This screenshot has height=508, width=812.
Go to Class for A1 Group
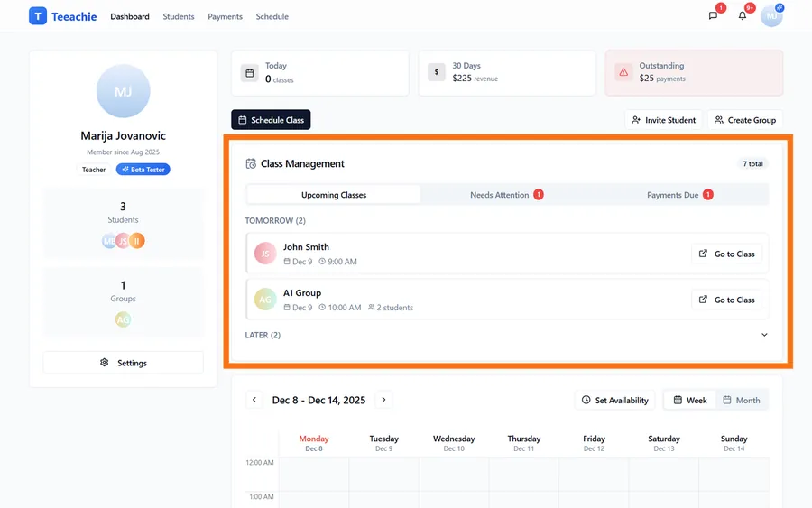pos(727,300)
